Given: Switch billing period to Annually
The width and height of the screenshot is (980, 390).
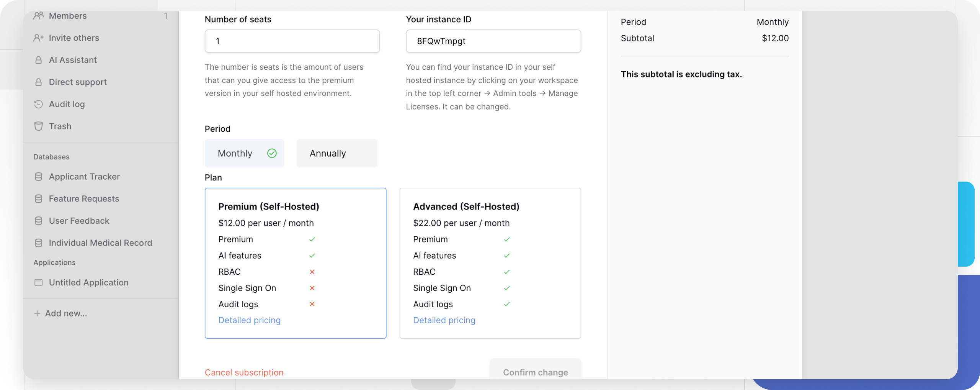Looking at the screenshot, I should click(x=336, y=153).
